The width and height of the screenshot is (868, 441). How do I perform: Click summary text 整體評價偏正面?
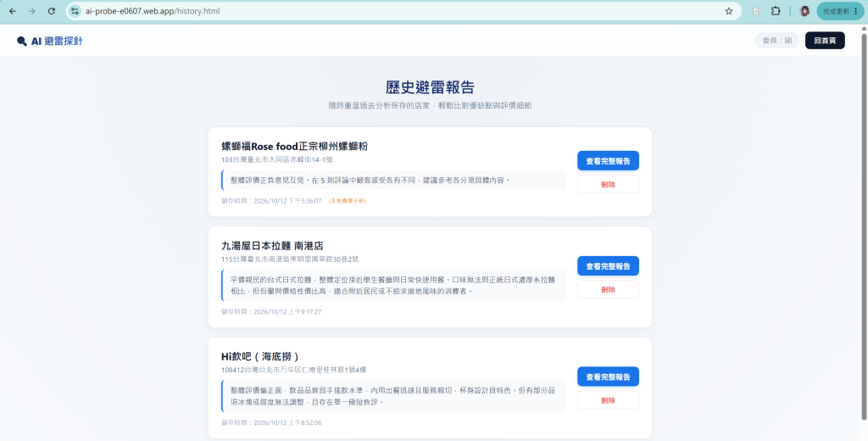click(257, 391)
